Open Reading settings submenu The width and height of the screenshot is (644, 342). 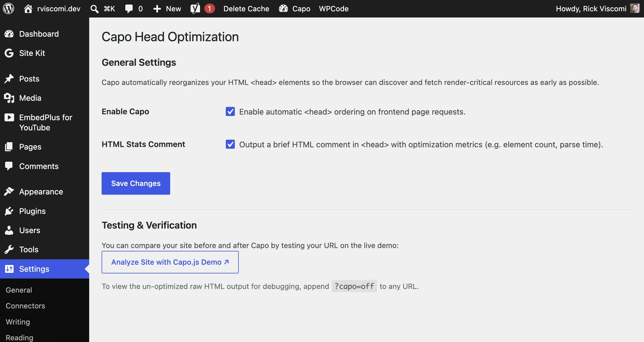click(x=19, y=338)
